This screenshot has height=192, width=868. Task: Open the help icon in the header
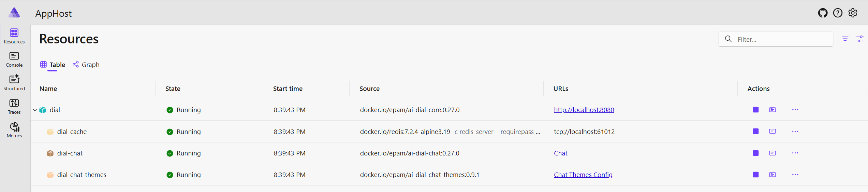coord(838,13)
